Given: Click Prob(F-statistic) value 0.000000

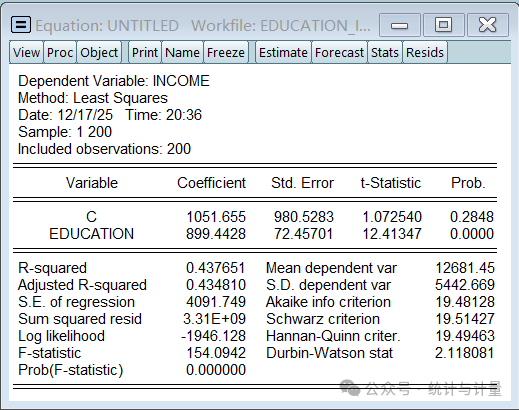Looking at the screenshot, I should point(216,370).
